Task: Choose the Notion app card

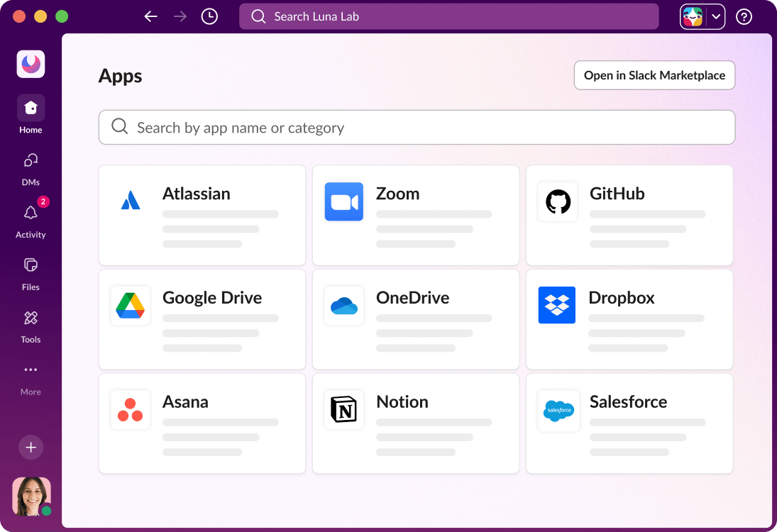Action: pyautogui.click(x=415, y=423)
